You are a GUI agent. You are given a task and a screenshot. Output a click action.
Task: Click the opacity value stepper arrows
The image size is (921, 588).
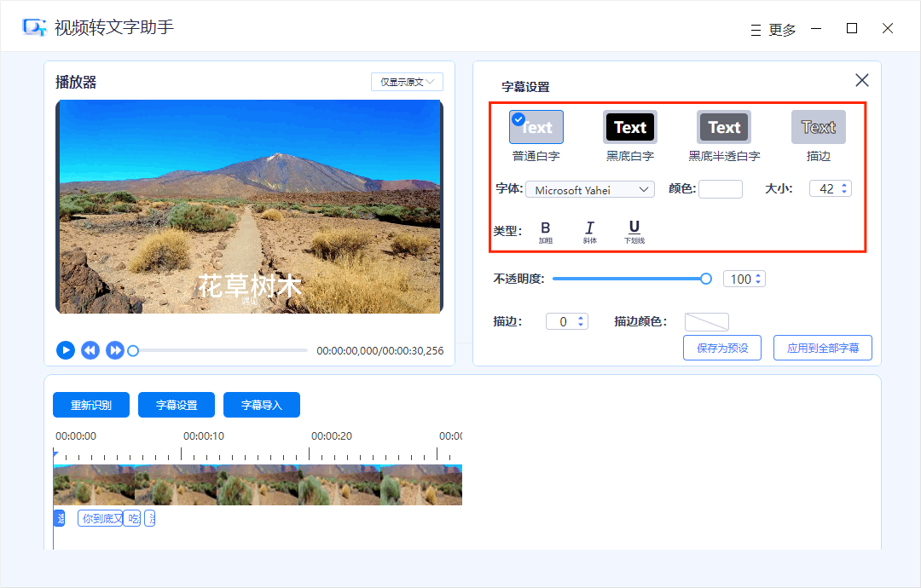tap(758, 279)
